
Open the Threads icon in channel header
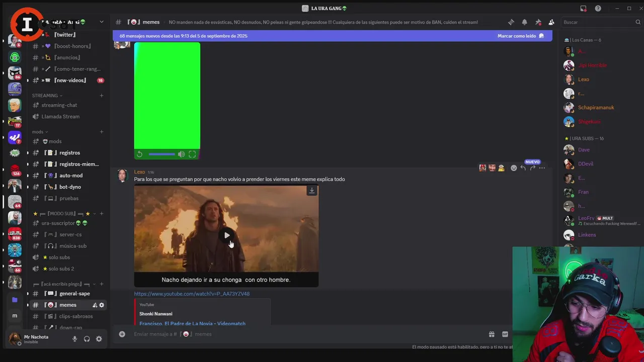(511, 22)
